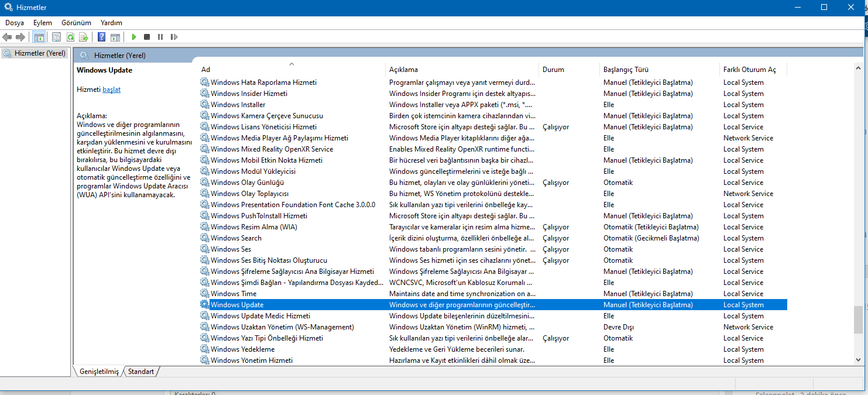Viewport: 868px width, 395px height.
Task: Select the Windows Update service row
Action: coord(493,305)
